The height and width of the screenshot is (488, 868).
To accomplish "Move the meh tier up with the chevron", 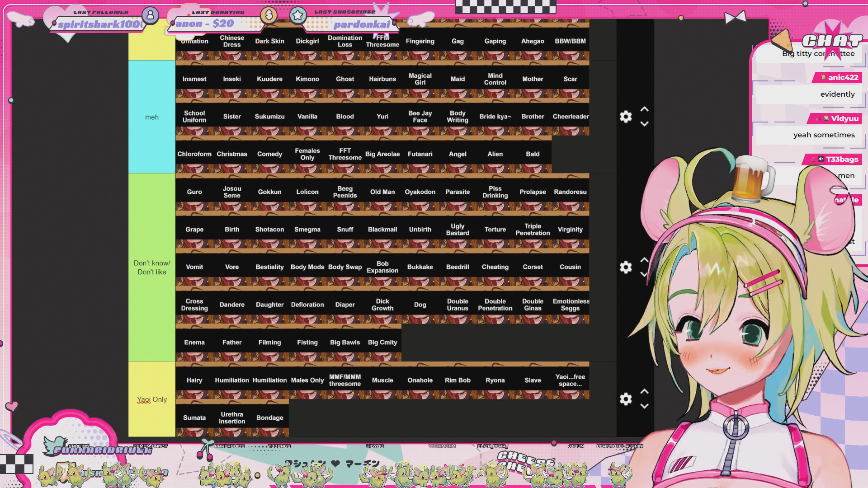I will 645,109.
